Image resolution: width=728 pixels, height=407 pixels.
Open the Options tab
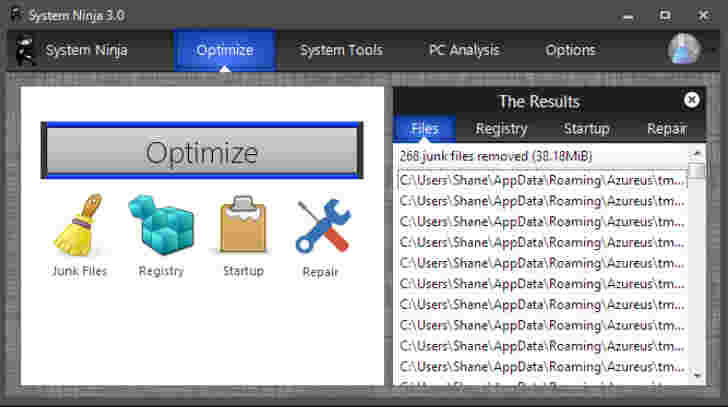pos(570,50)
